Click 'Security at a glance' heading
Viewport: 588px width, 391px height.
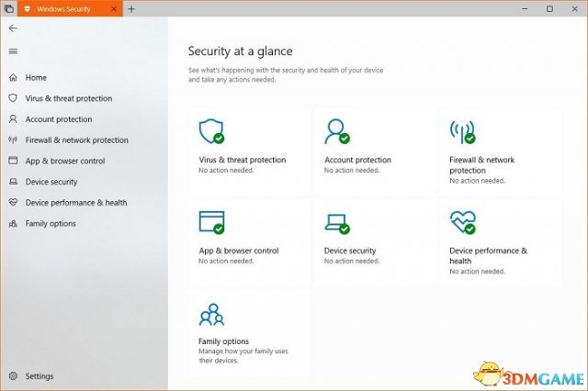pyautogui.click(x=241, y=51)
